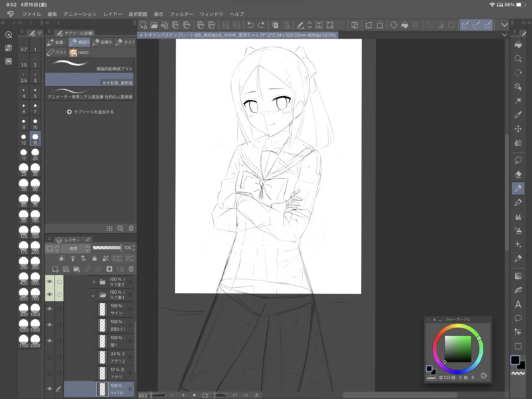Click the layer opacity 100 stepper
This screenshot has height=399, width=532.
pyautogui.click(x=133, y=248)
